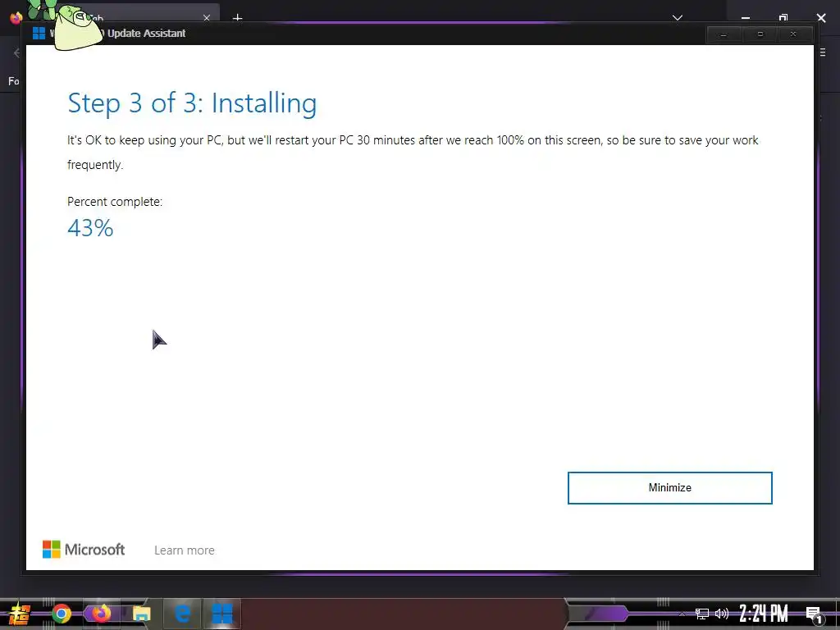840x630 pixels.
Task: Maximize the Update Assistant window
Action: (x=760, y=34)
